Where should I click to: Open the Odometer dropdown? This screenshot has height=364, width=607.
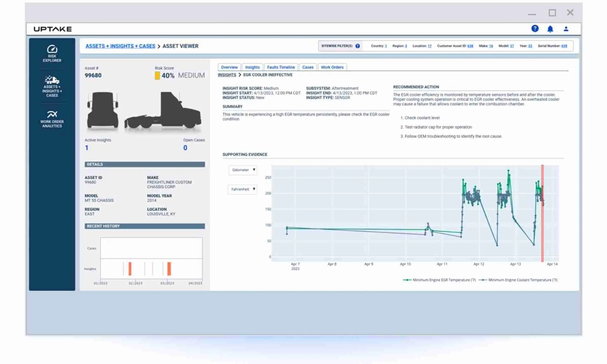[243, 170]
